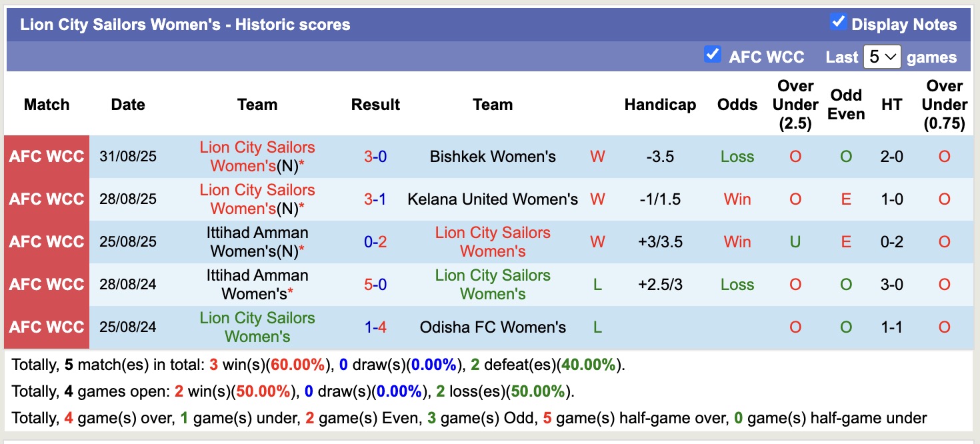980x444 pixels.
Task: Open the Last games count dropdown
Action: click(881, 57)
